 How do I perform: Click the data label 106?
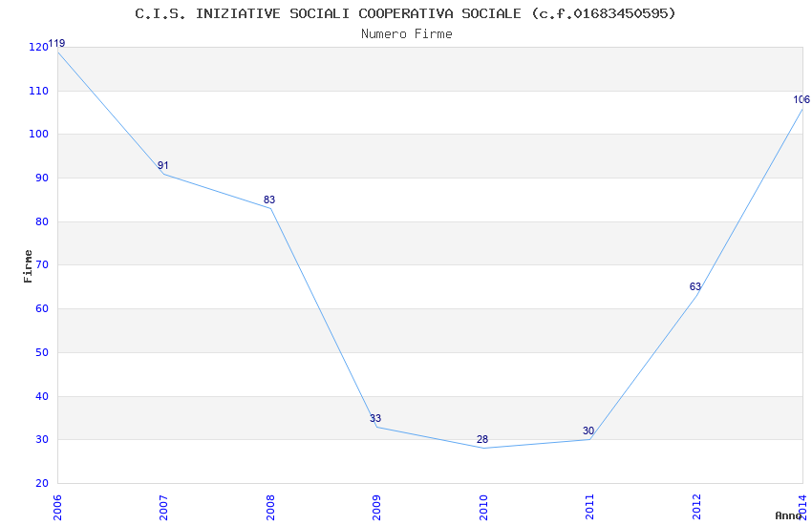[x=801, y=100]
